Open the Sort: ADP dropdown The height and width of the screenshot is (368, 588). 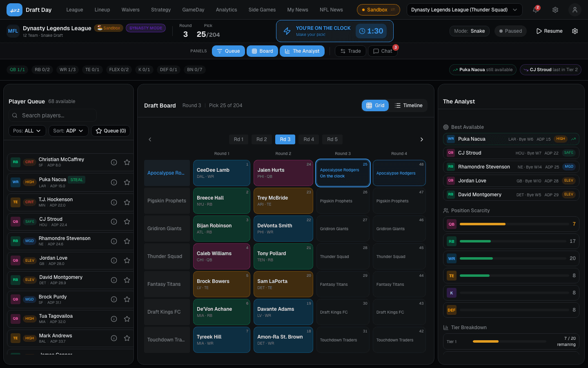point(68,131)
